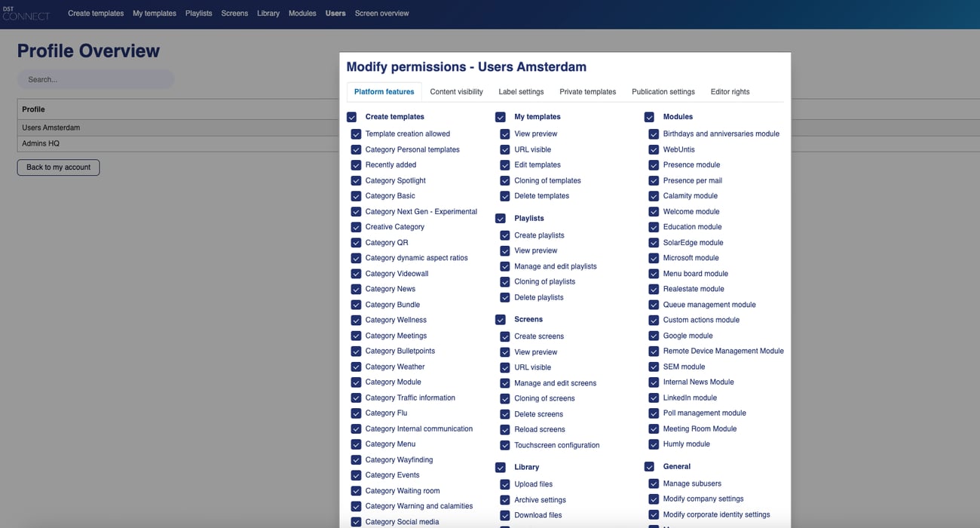Toggle Calamity module checkbox
Viewport: 980px width, 528px height.
click(x=654, y=195)
